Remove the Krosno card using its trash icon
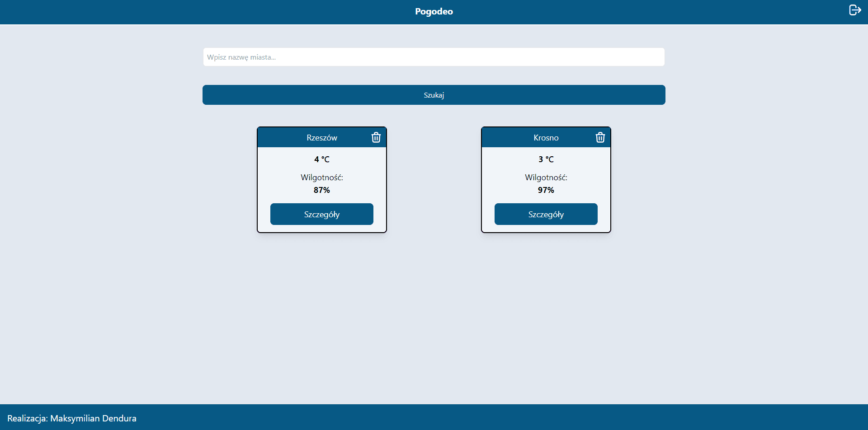The height and width of the screenshot is (430, 868). coord(600,137)
